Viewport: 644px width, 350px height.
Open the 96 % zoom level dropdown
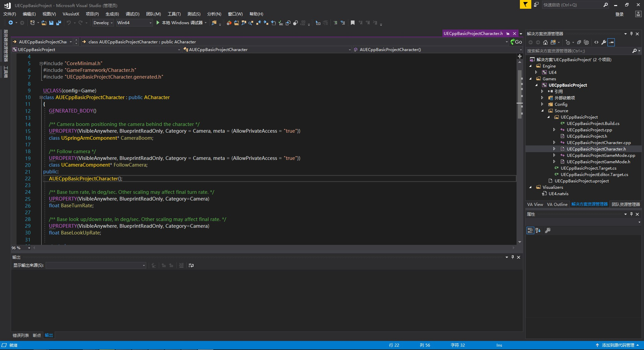21,248
